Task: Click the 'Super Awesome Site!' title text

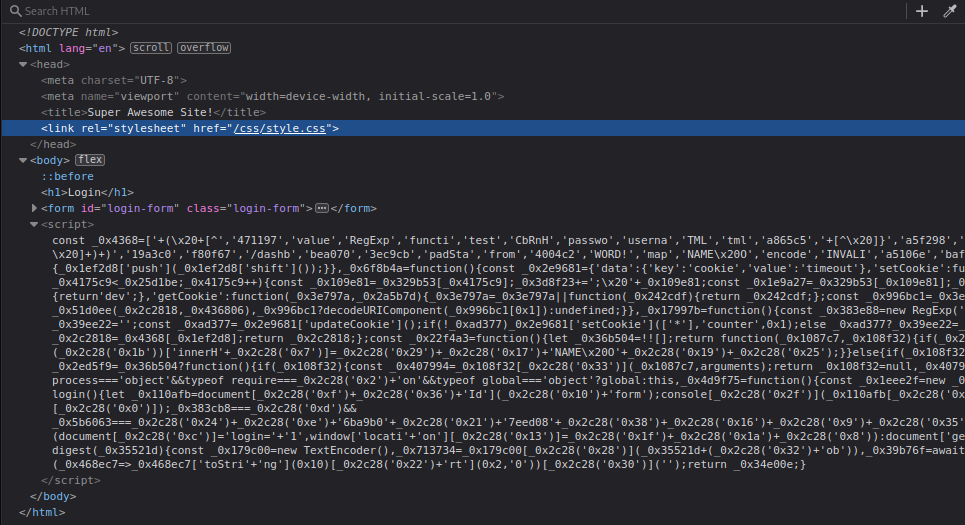Action: click(150, 112)
